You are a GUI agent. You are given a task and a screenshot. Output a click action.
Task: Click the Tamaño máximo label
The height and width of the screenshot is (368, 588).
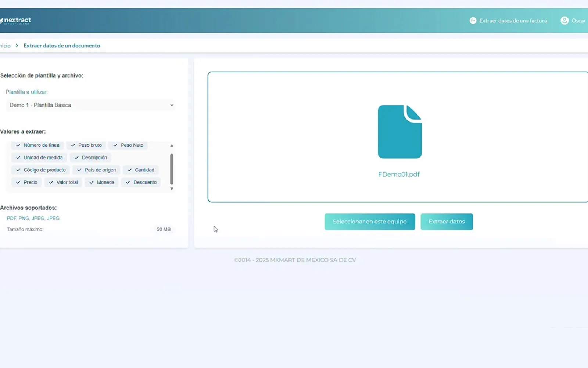(25, 229)
